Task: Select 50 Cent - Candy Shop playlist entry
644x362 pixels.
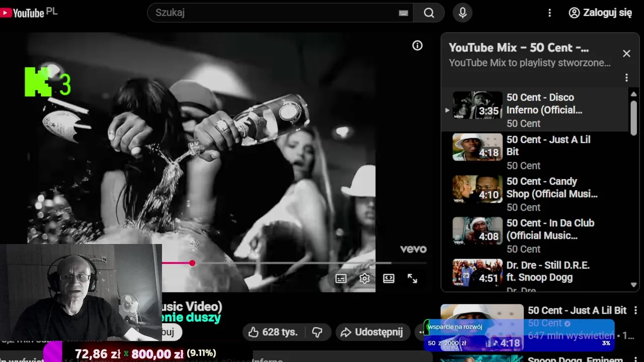Action: click(x=535, y=194)
